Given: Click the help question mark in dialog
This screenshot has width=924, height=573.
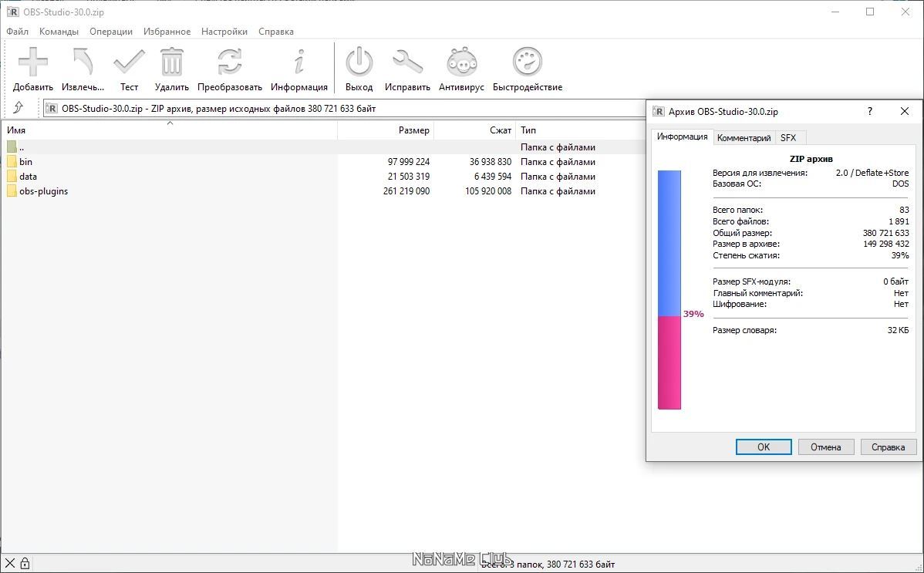Looking at the screenshot, I should 870,111.
